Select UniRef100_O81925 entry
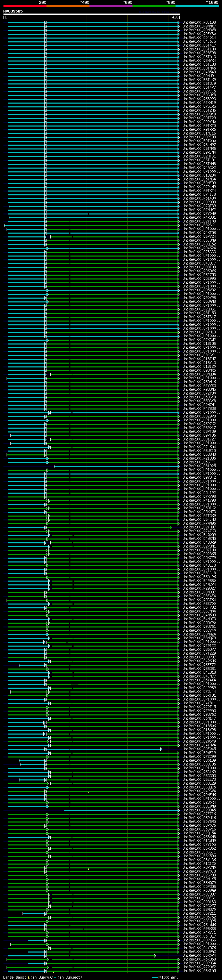 [x=199, y=465]
